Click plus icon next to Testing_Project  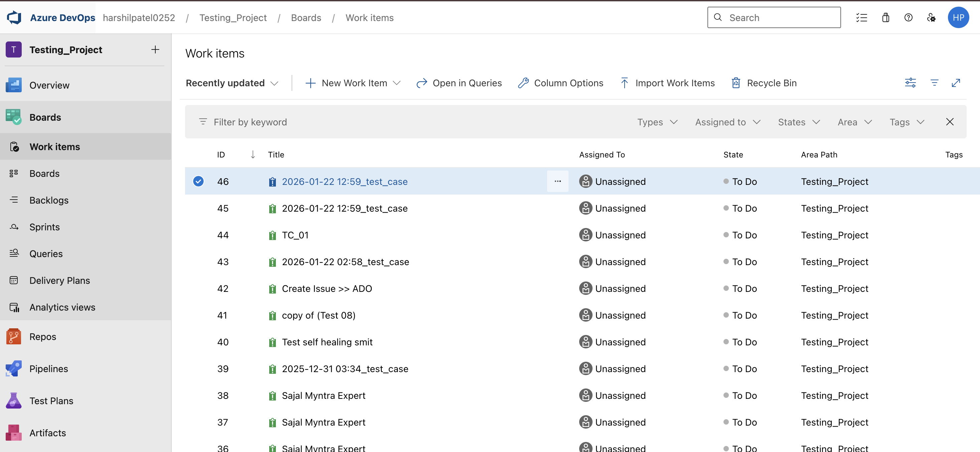coord(155,49)
